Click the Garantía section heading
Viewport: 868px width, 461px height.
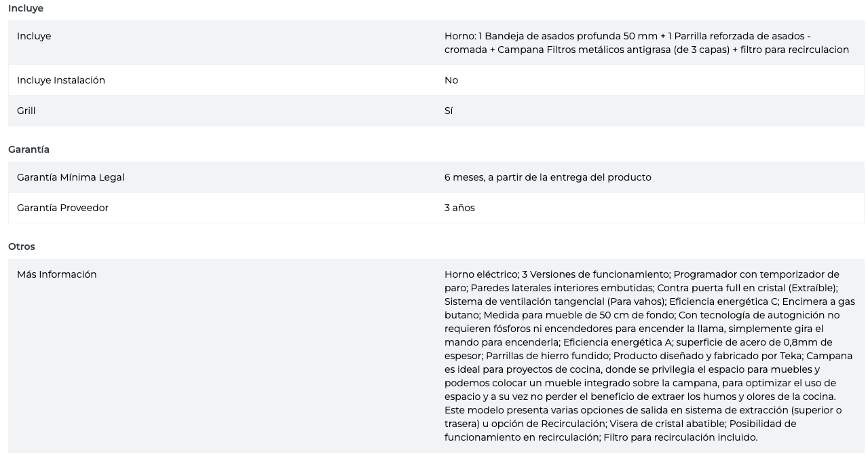pos(29,149)
